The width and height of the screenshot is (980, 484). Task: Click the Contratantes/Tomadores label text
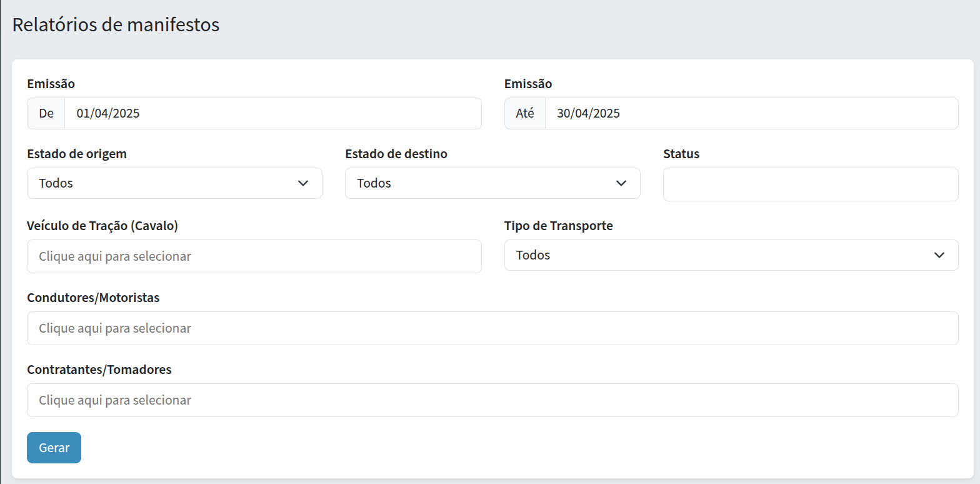pos(99,370)
